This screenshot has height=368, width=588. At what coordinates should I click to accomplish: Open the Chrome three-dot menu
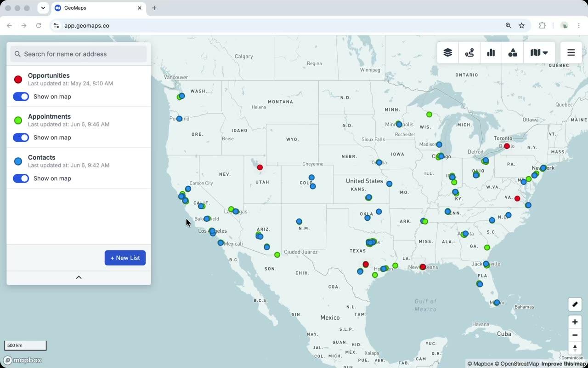pos(579,26)
